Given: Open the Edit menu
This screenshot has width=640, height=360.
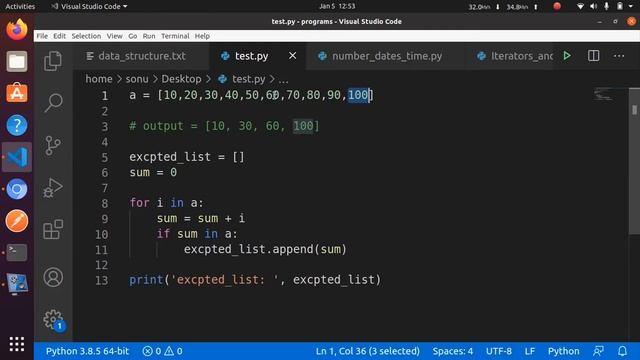Looking at the screenshot, I should click(x=59, y=36).
